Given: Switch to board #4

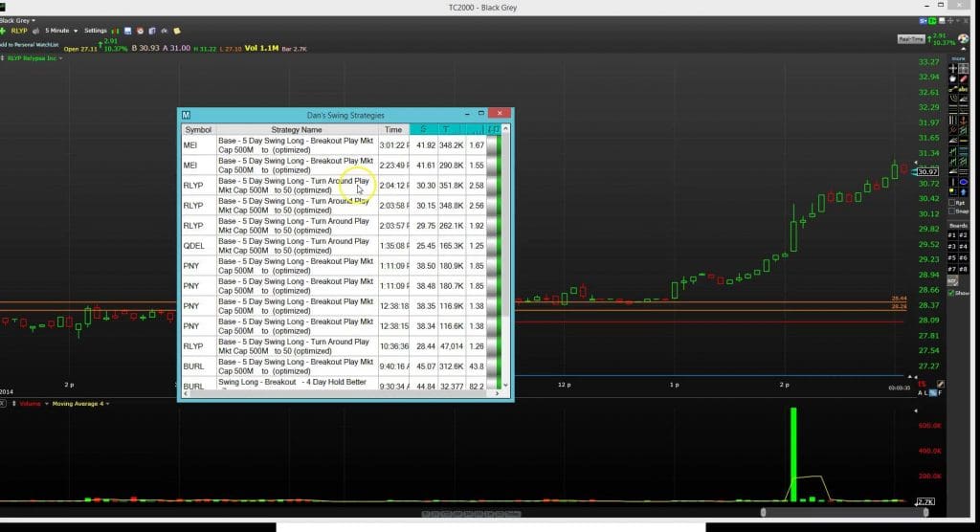Looking at the screenshot, I should tap(963, 246).
